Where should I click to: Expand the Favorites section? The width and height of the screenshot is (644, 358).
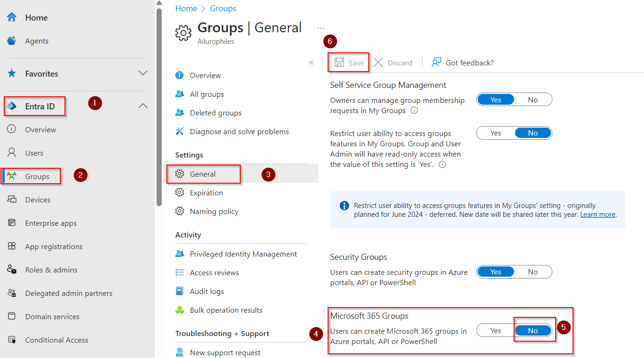[x=143, y=73]
